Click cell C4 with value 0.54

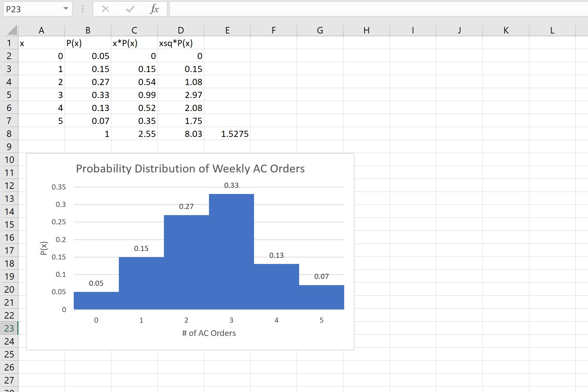(x=134, y=82)
